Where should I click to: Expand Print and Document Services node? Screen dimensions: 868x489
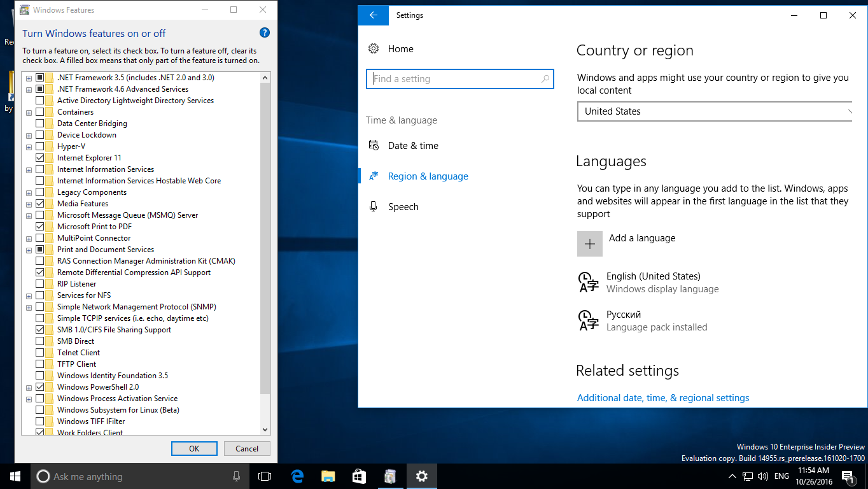coord(29,250)
